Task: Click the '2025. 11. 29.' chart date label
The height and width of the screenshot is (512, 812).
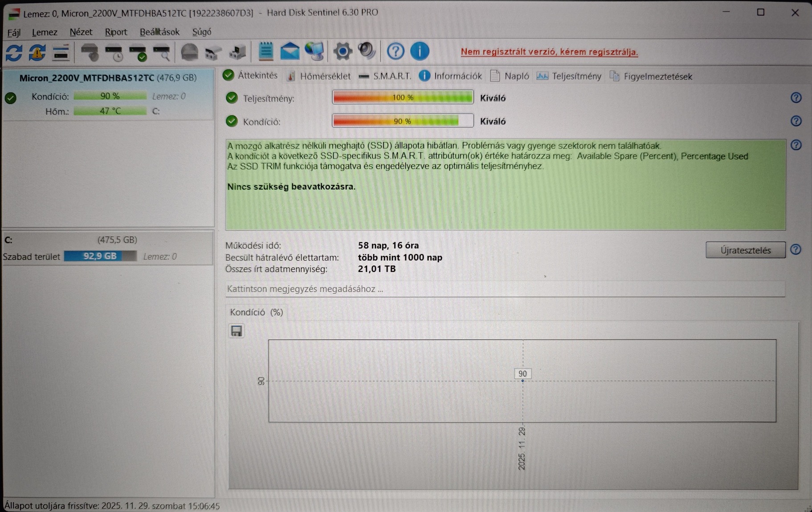Action: (522, 448)
